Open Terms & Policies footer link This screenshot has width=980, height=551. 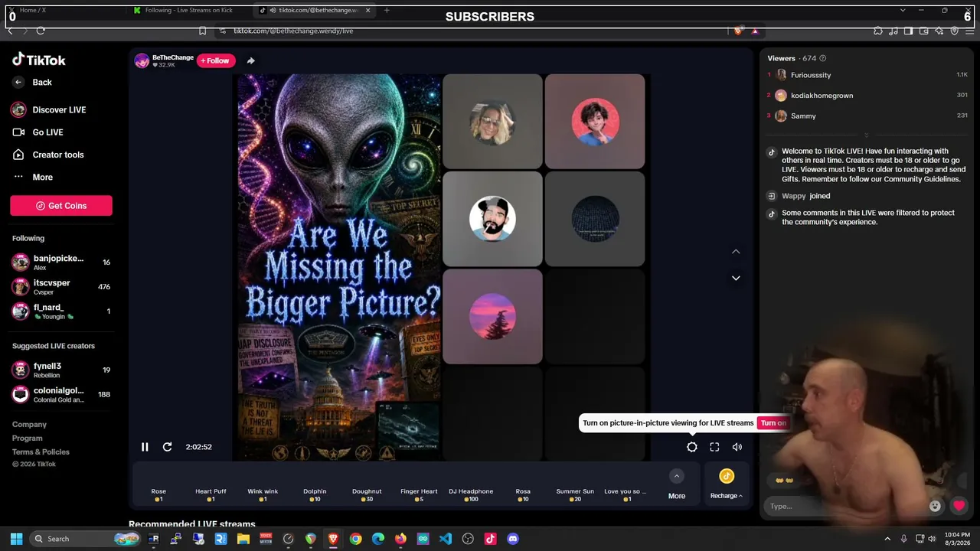coord(41,452)
